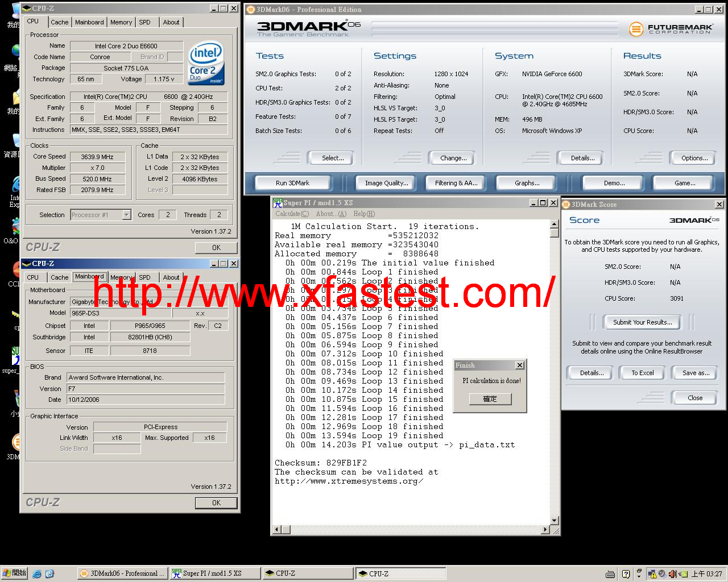Click Super PI vertical scrollbar down arrow
This screenshot has height=582, width=728.
(555, 520)
